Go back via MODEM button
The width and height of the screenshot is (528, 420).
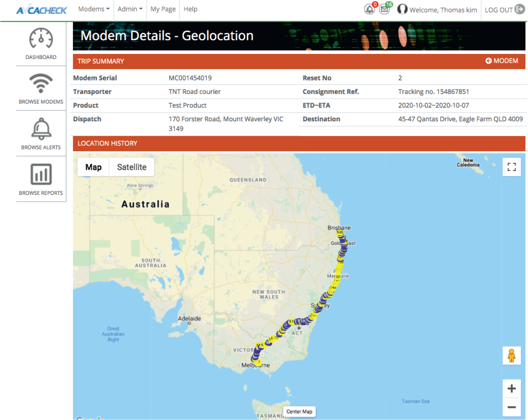[x=501, y=61]
